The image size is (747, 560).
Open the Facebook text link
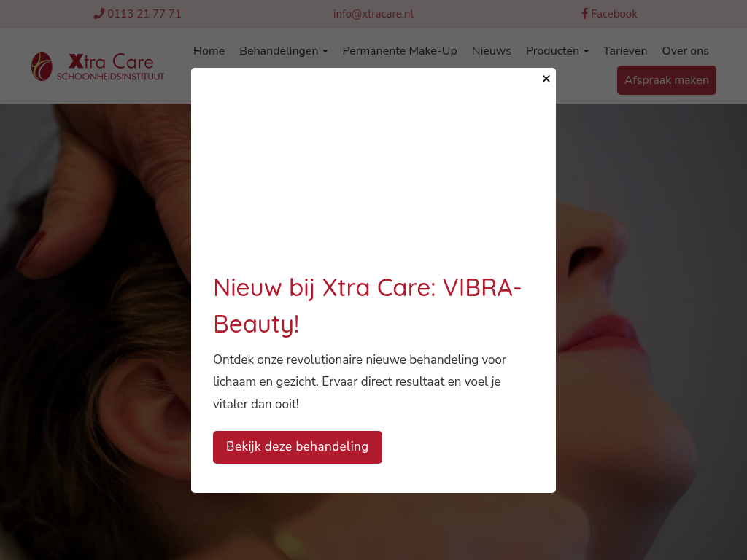tap(614, 14)
